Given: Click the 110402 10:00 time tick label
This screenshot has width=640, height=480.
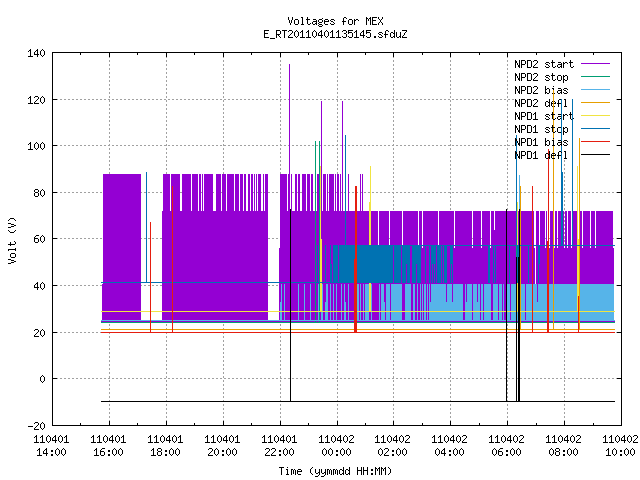Looking at the screenshot, I should (x=620, y=446).
